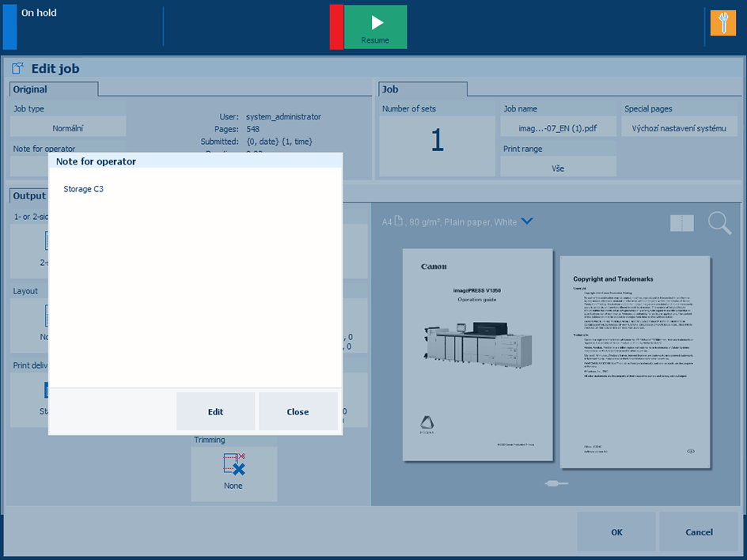Viewport: 747px width, 560px height.
Task: Click the Number of sets value field
Action: (x=437, y=141)
